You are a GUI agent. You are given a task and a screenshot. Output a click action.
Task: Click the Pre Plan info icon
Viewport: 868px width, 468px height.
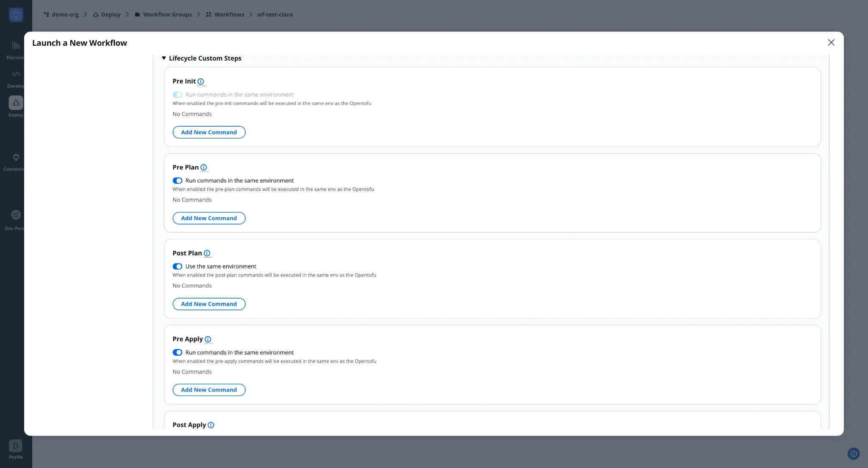pyautogui.click(x=203, y=167)
